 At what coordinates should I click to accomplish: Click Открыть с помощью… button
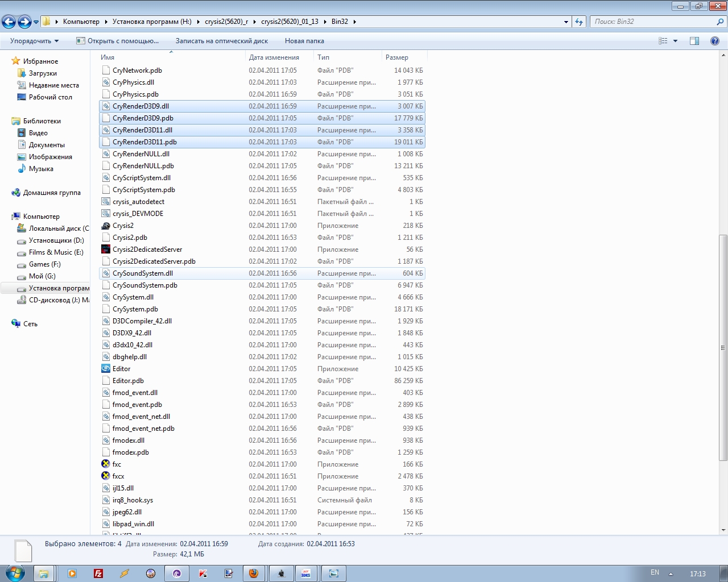[x=118, y=41]
